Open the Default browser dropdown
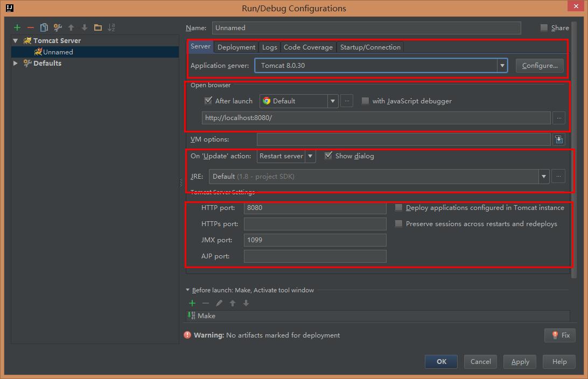588x379 pixels. coord(332,101)
